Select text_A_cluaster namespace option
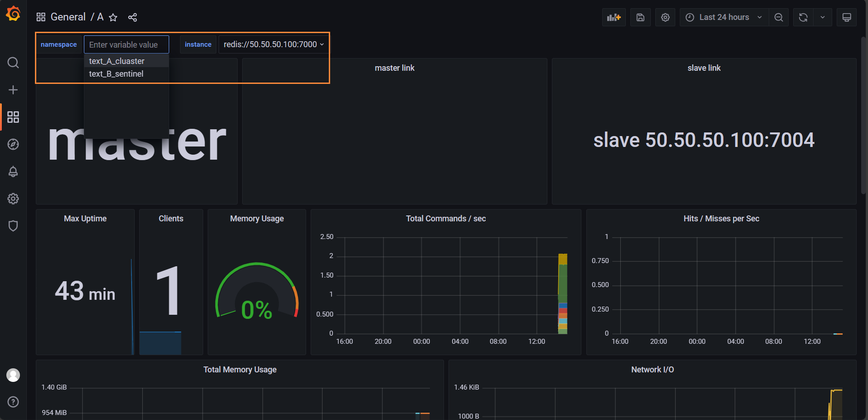Viewport: 868px width, 420px height. pos(127,61)
